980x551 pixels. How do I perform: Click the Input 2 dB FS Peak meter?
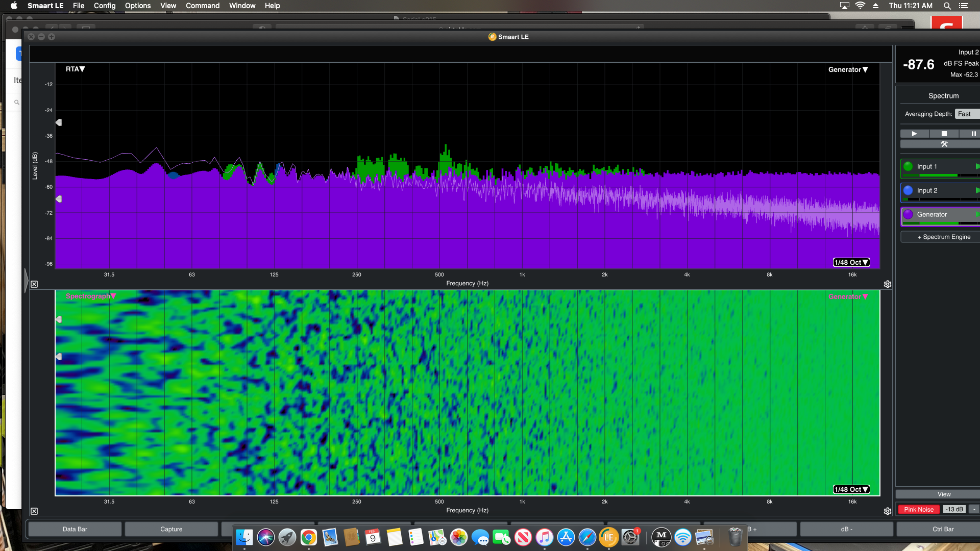938,64
